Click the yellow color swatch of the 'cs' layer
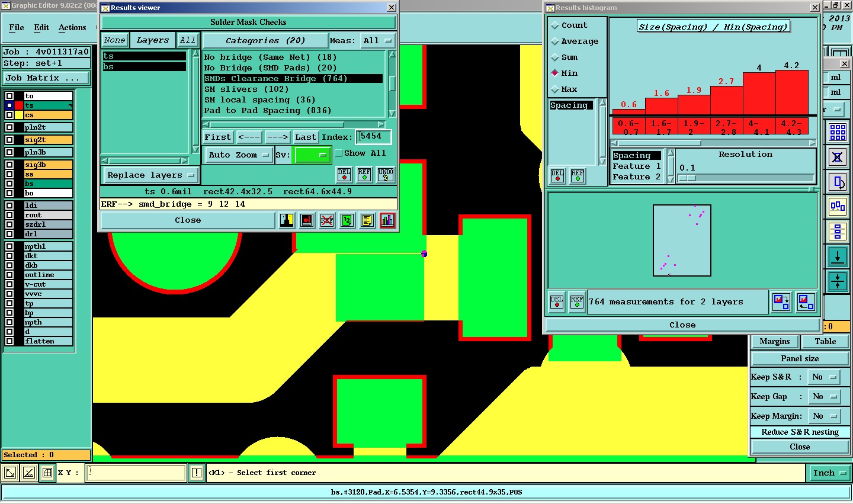This screenshot has width=853, height=504. 19,115
